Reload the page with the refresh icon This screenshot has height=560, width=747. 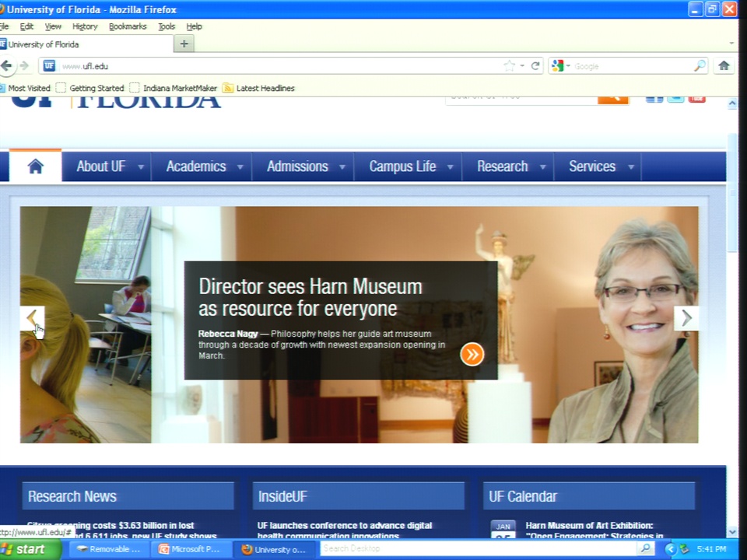coord(535,65)
